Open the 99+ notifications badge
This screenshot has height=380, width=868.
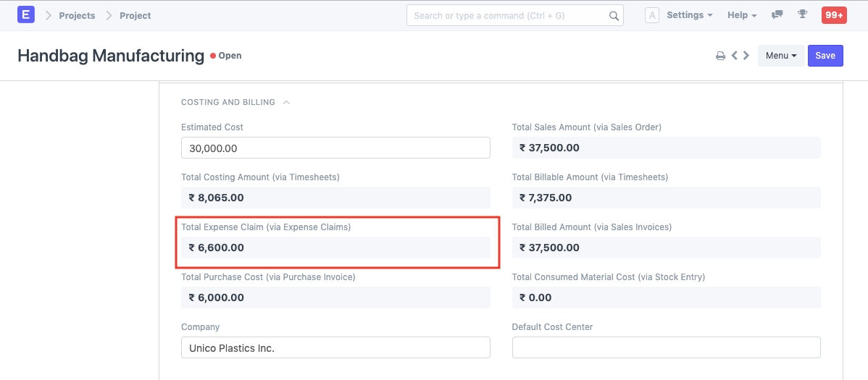click(833, 15)
